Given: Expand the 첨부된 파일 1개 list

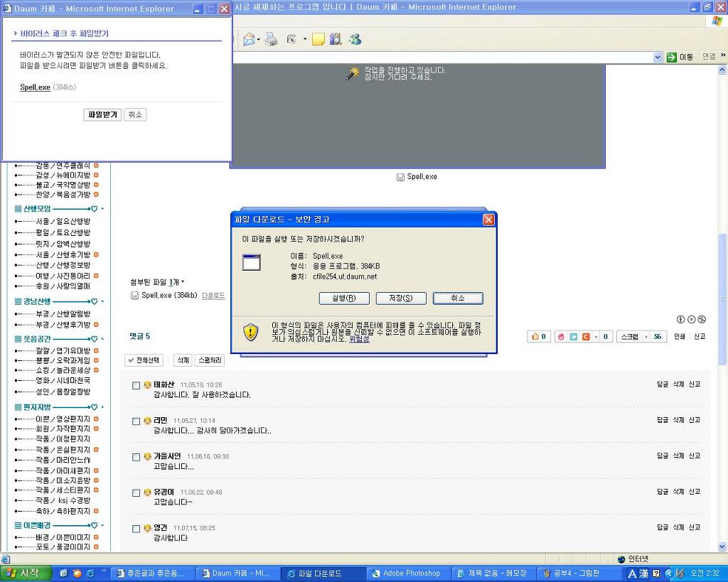Looking at the screenshot, I should (183, 281).
